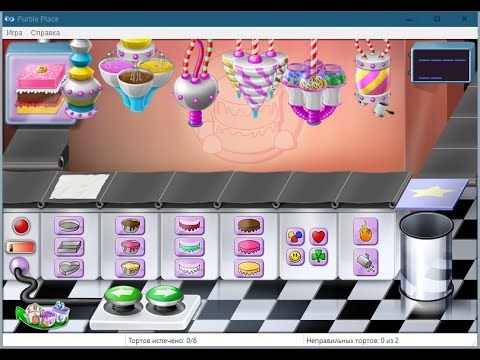Choose the pink strawberry batter flavor
This screenshot has width=480, height=360.
[130, 247]
